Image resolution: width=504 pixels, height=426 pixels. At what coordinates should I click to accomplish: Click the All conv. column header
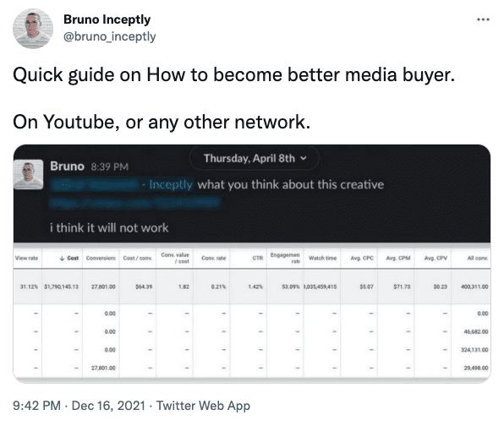[478, 259]
